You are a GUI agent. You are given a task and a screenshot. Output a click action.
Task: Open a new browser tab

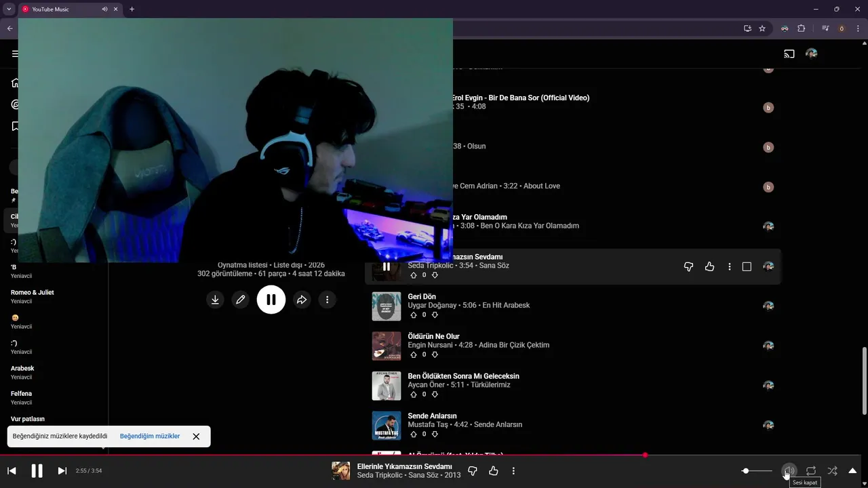tap(132, 9)
